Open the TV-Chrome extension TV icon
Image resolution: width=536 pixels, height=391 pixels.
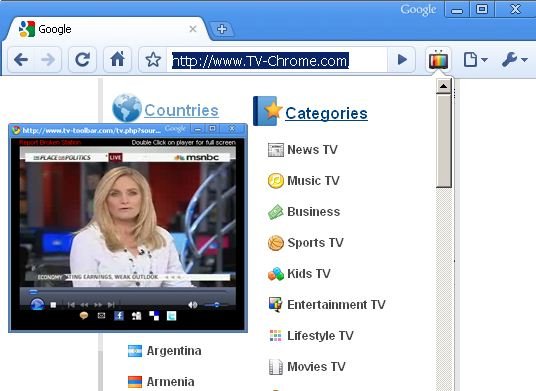tap(438, 60)
